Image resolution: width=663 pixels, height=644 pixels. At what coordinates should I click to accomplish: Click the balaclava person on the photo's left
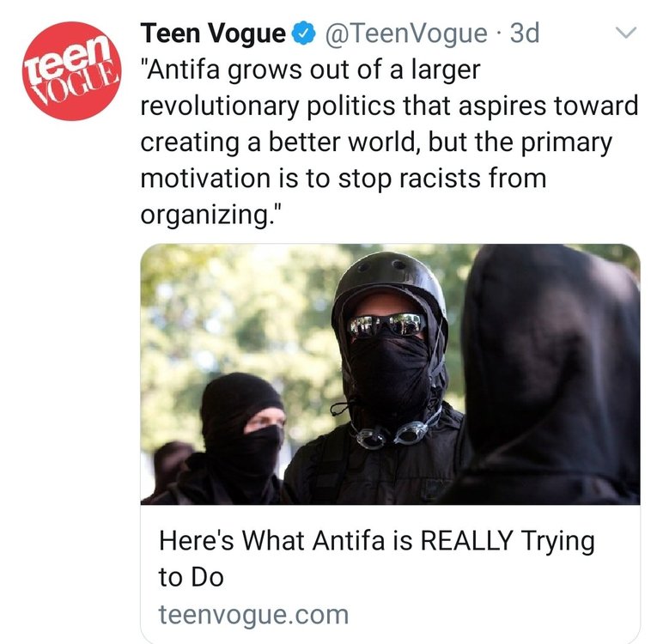228,440
